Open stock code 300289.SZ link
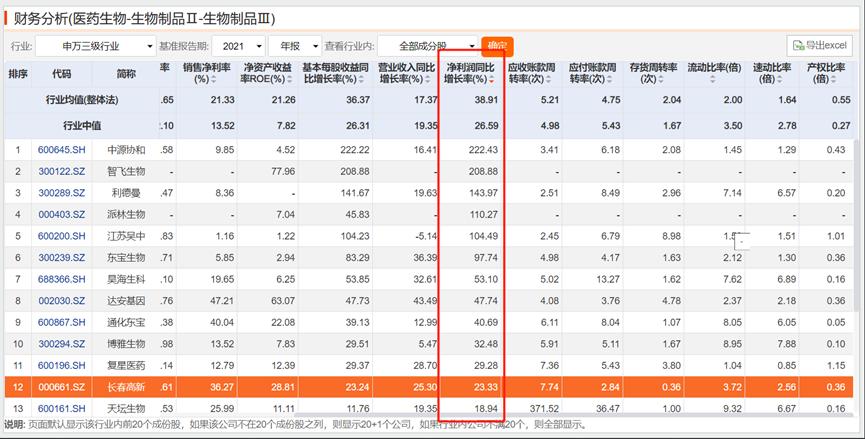The width and height of the screenshot is (865, 439). coord(62,193)
